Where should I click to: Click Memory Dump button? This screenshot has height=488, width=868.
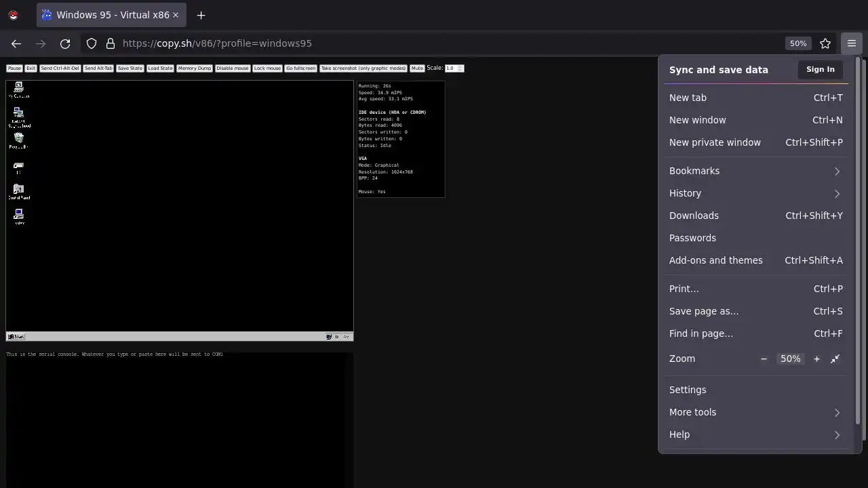195,68
